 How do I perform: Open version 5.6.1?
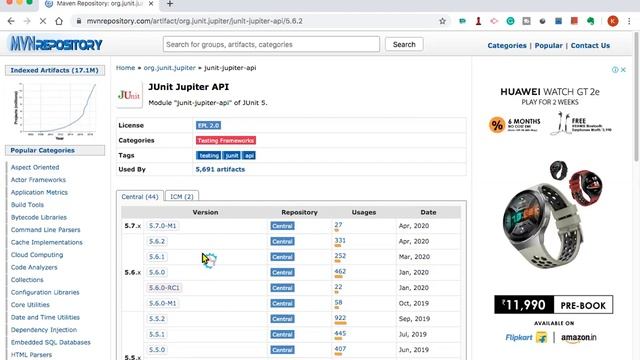tap(157, 257)
